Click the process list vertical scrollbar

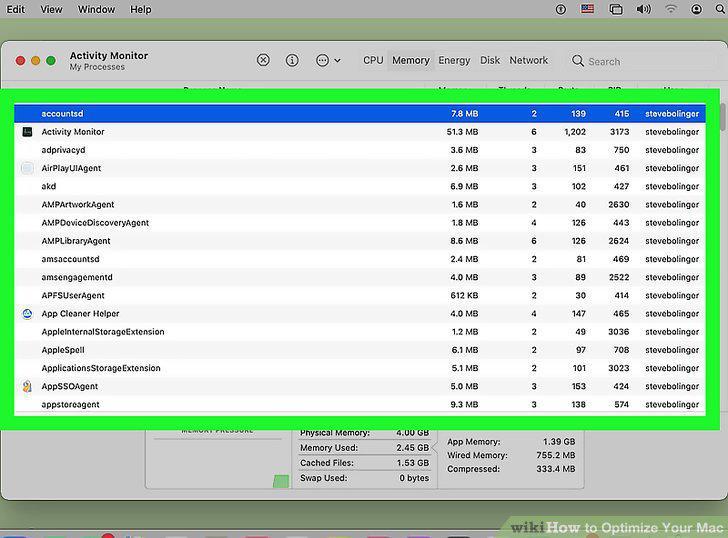[722, 117]
